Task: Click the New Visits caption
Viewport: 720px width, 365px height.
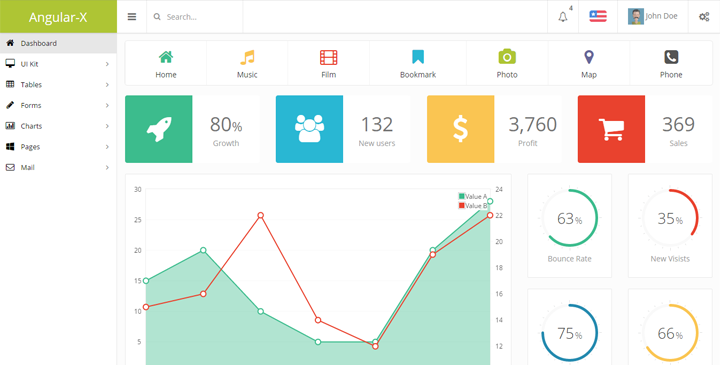Action: pyautogui.click(x=670, y=258)
